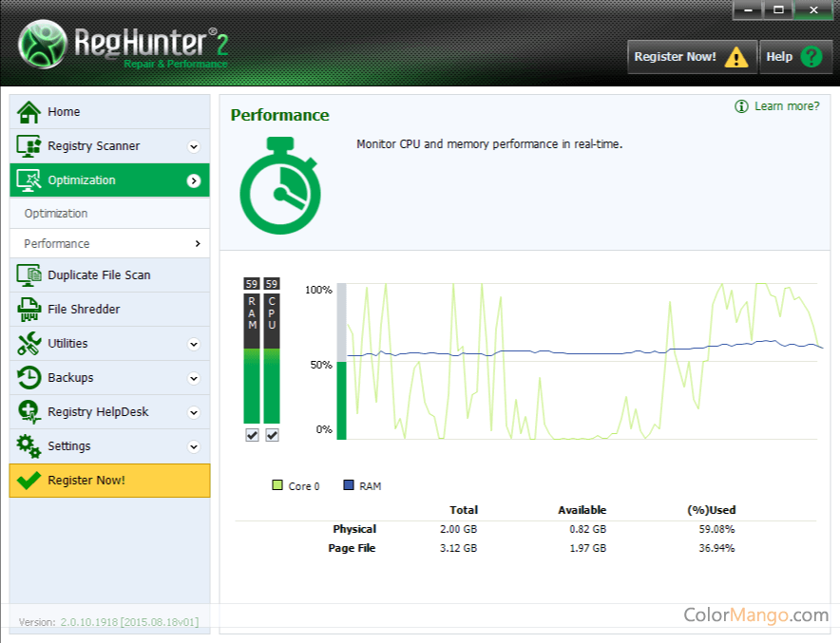Screen dimensions: 840x643
Task: Click the (%)Used column header
Action: coord(712,510)
